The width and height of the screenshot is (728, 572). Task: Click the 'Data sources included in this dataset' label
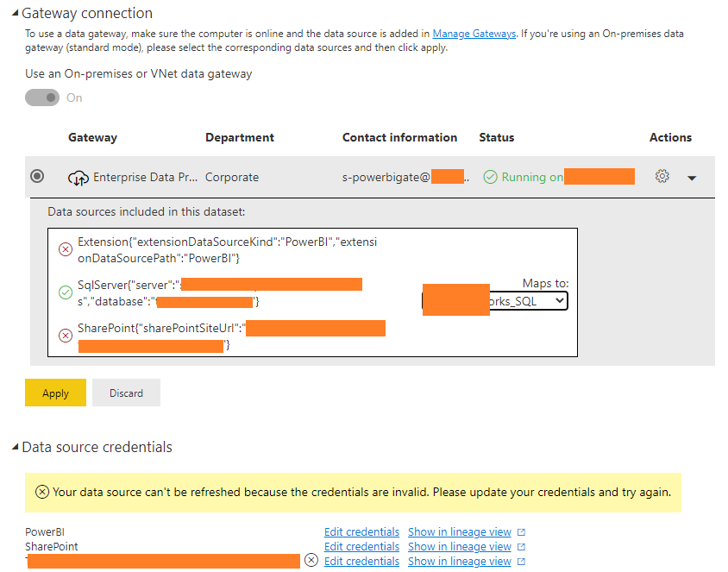(x=147, y=211)
